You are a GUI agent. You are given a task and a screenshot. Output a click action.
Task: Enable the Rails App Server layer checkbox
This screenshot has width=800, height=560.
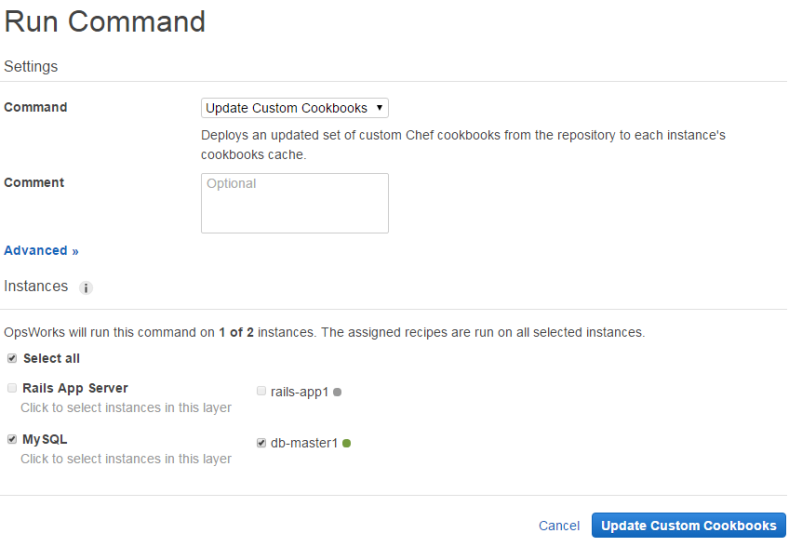[x=12, y=388]
